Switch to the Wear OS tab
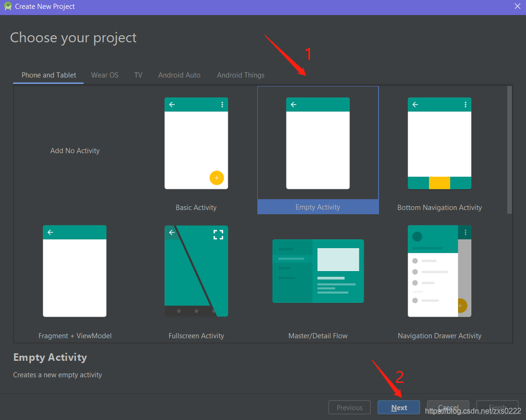This screenshot has width=526, height=420. click(104, 75)
